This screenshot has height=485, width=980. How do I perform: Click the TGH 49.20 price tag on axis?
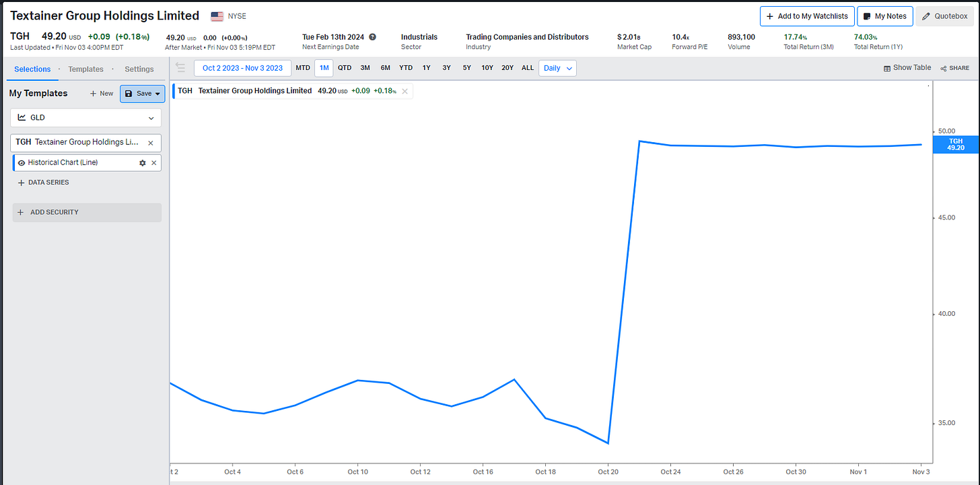(x=956, y=144)
